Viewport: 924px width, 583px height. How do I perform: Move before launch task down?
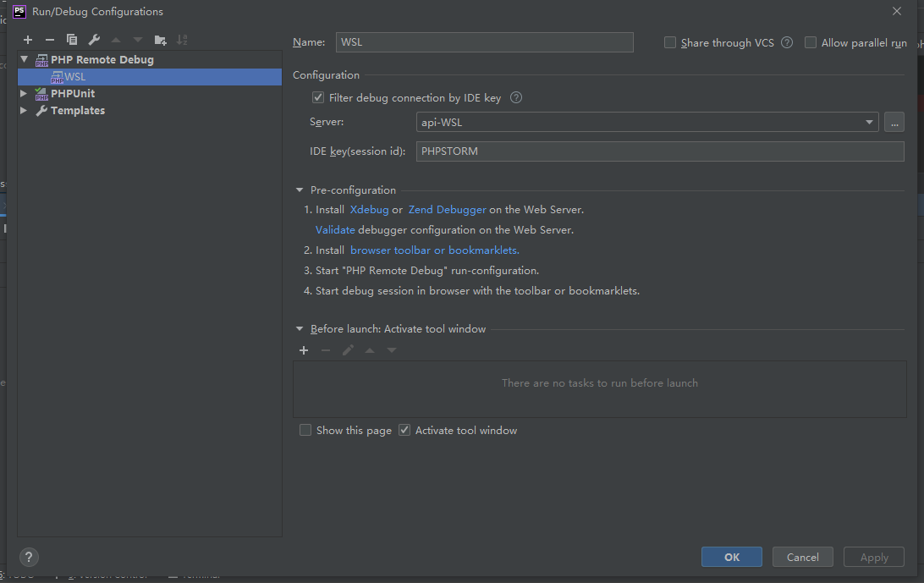coord(391,350)
